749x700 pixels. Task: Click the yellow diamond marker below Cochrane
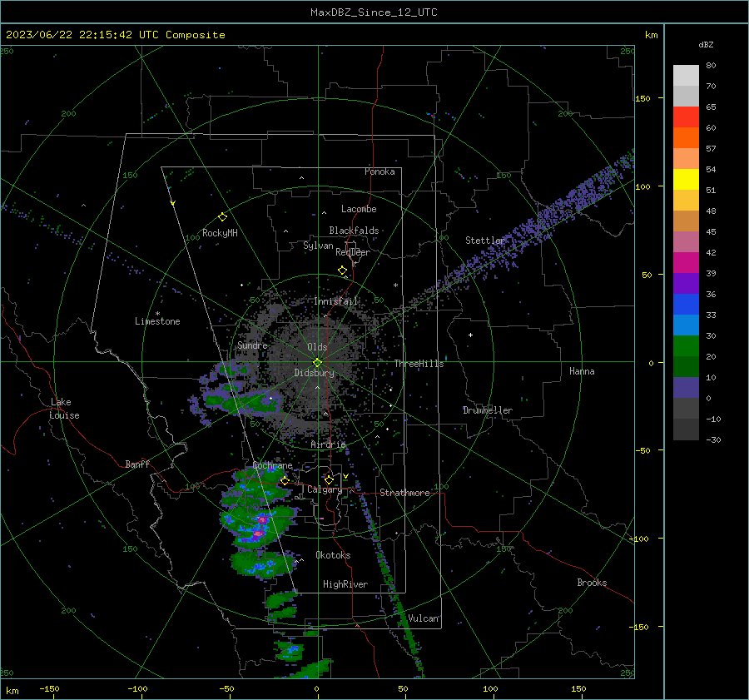tap(285, 480)
